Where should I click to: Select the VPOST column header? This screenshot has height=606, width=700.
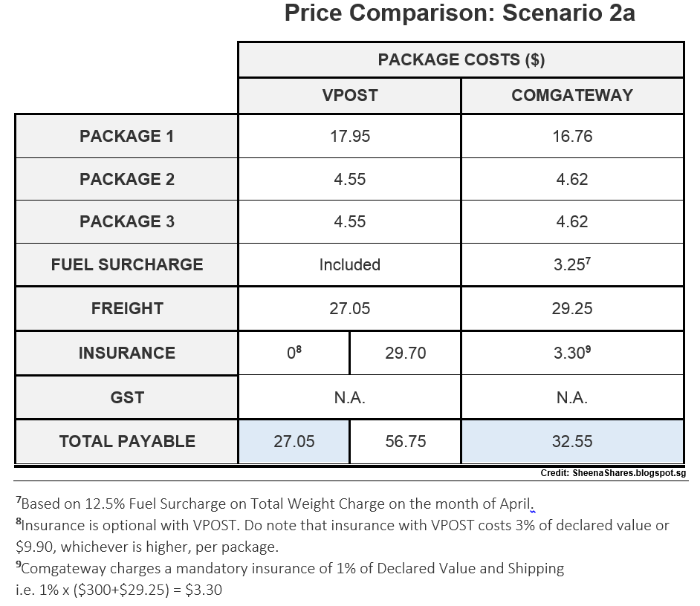tap(349, 96)
